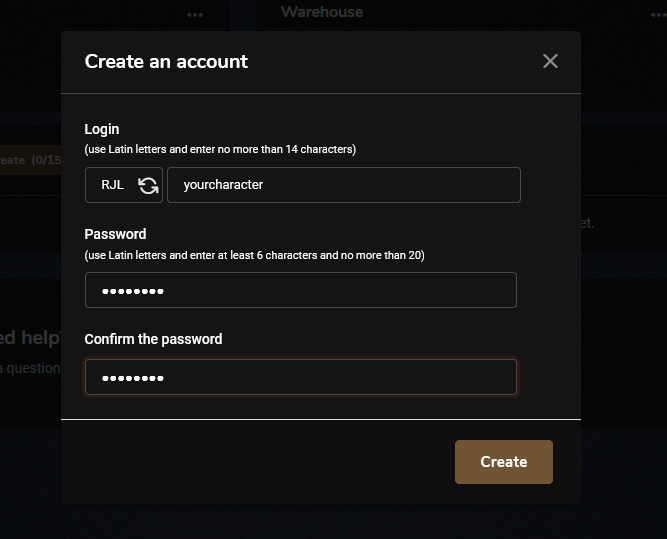Image resolution: width=667 pixels, height=539 pixels.
Task: Focus the login field containing yourcharacter
Action: 343,185
